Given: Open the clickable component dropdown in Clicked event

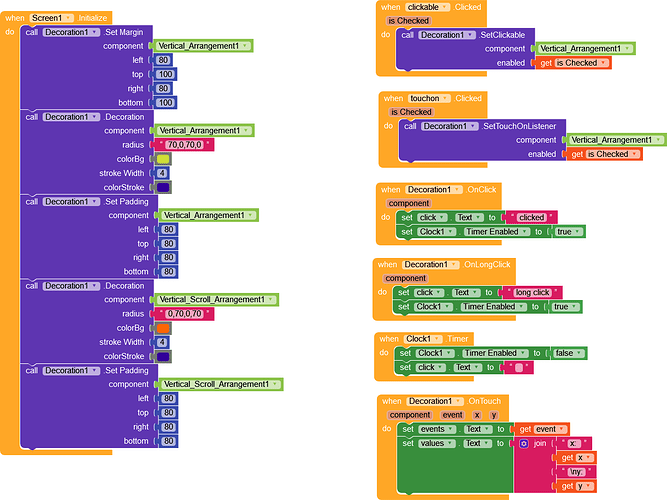Looking at the screenshot, I should (x=427, y=7).
